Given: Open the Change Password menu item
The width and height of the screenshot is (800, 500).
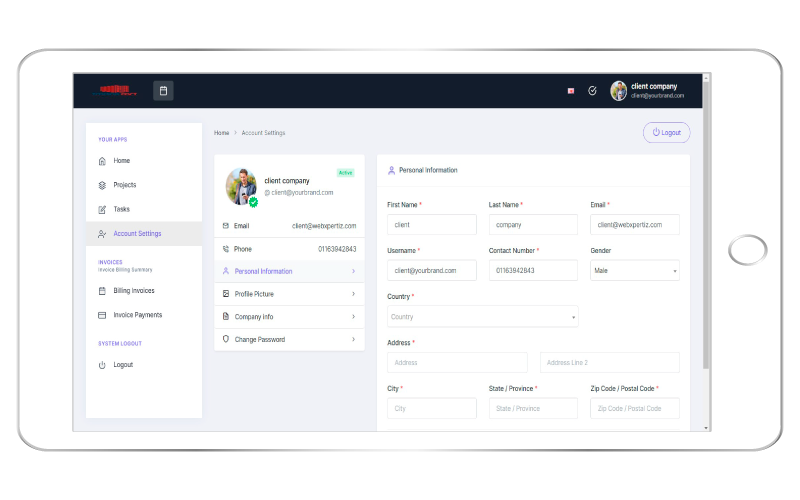Looking at the screenshot, I should (x=260, y=340).
